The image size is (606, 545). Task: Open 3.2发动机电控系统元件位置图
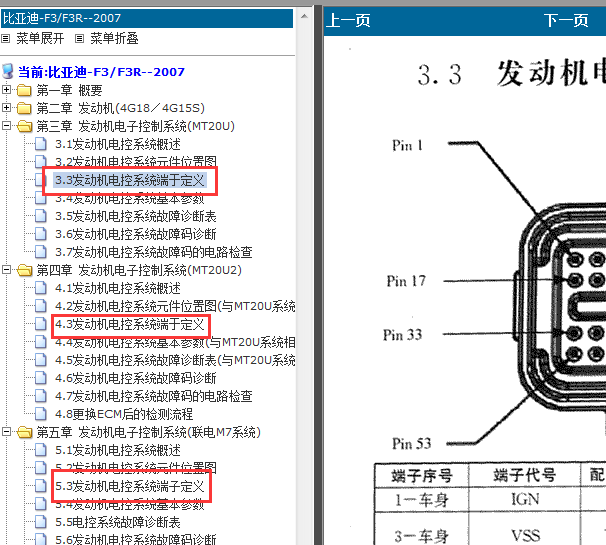(x=136, y=161)
